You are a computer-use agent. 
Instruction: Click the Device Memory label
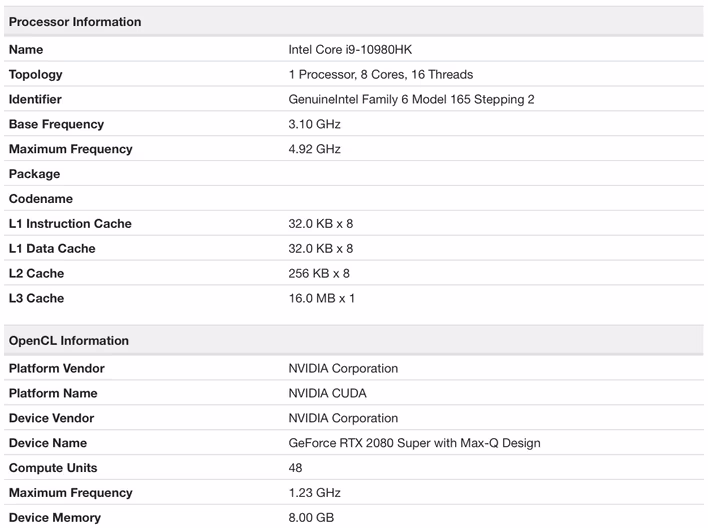tap(55, 518)
